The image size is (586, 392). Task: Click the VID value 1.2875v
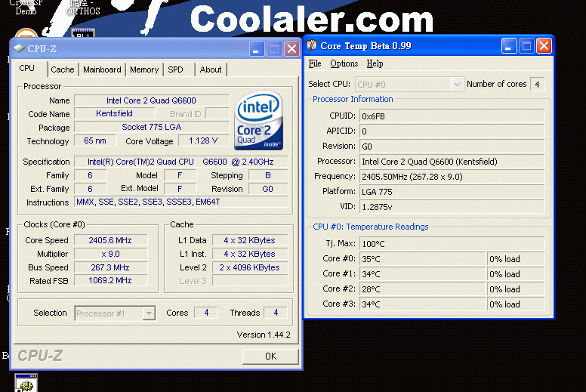click(x=452, y=207)
